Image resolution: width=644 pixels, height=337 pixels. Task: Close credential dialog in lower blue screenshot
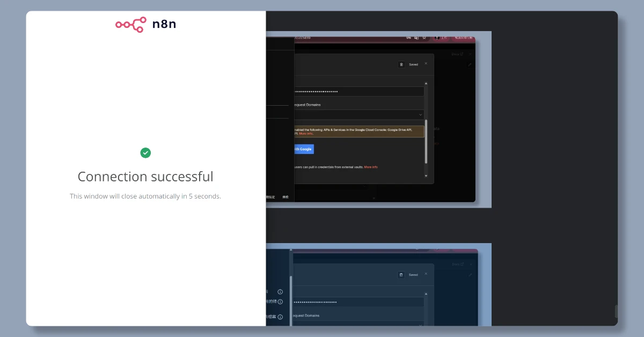tap(426, 274)
